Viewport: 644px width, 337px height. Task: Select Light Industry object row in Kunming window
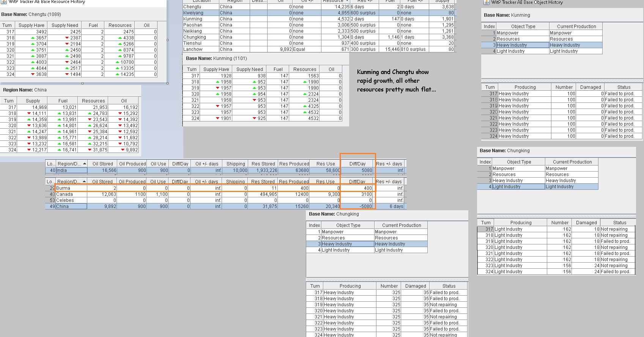point(542,51)
